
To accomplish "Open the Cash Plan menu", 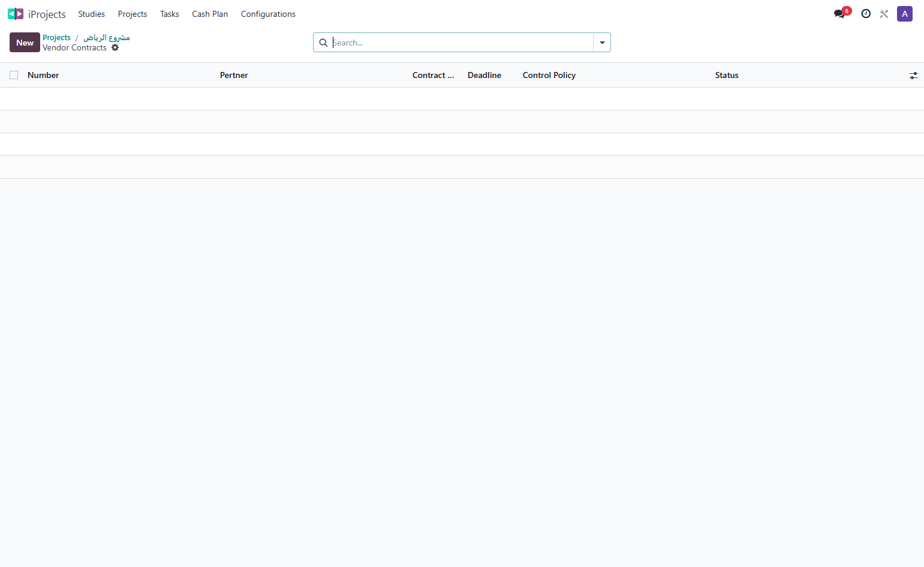I will click(x=210, y=14).
